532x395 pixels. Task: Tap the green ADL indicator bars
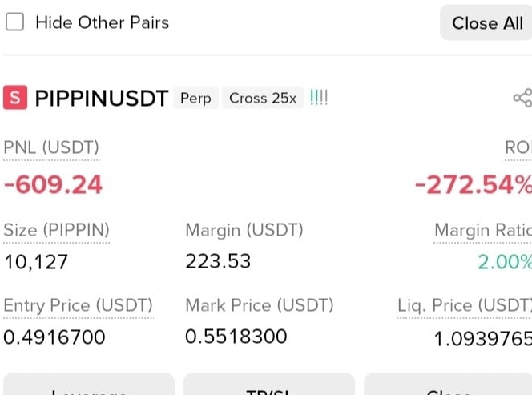coord(319,98)
